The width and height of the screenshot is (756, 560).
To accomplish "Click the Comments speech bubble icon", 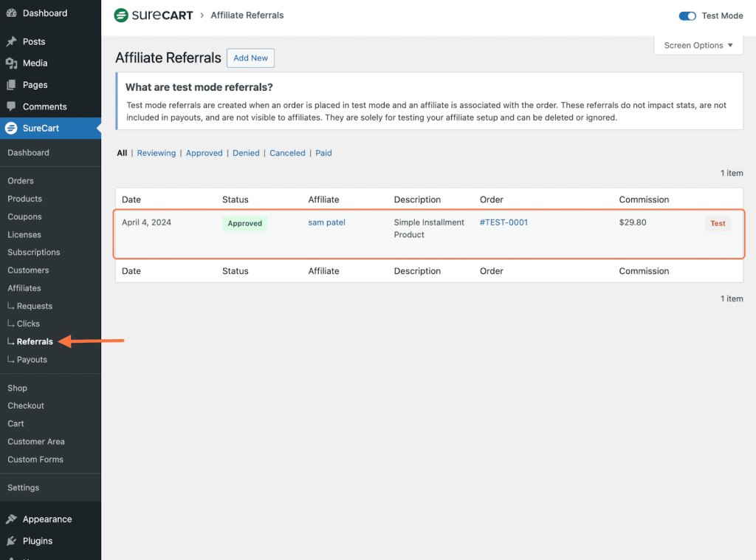I will tap(11, 106).
